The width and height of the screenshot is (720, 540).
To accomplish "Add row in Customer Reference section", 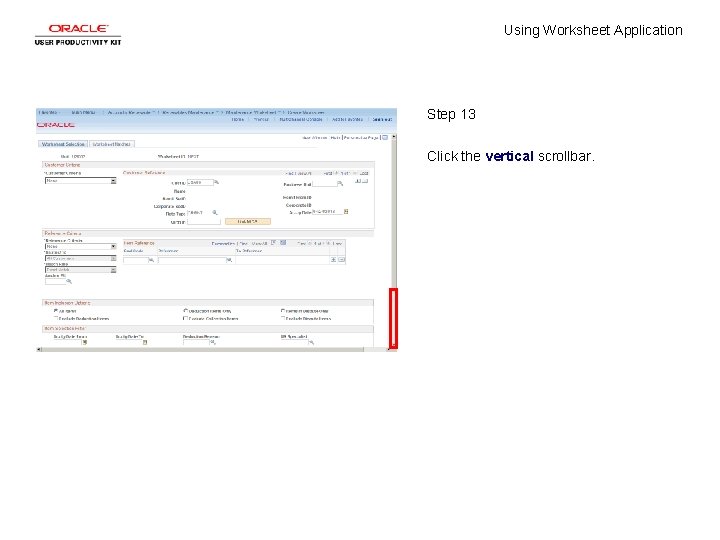I will point(358,181).
